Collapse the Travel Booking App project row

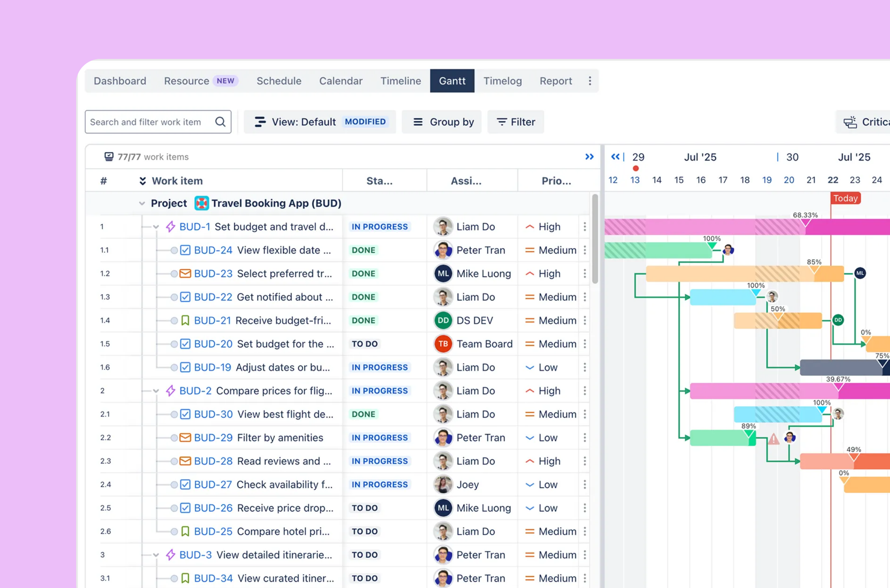[x=142, y=203]
